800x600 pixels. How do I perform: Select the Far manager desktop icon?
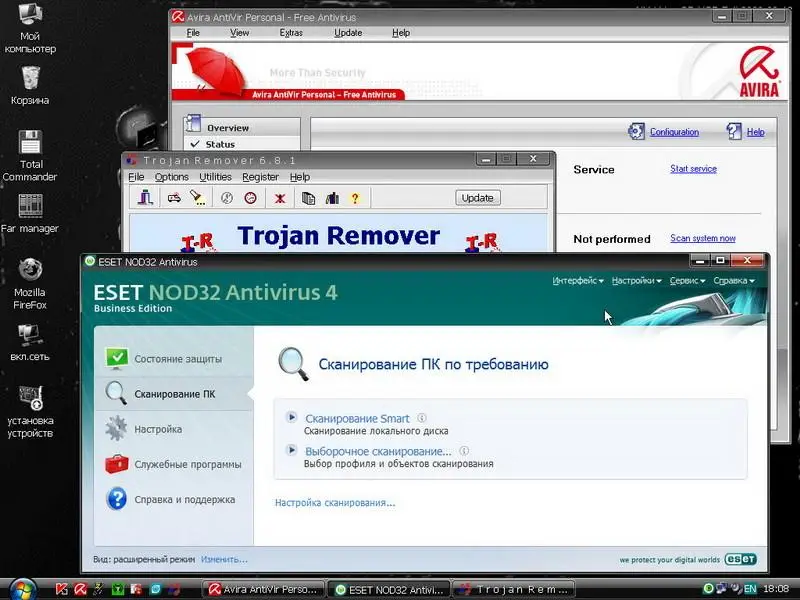[30, 213]
